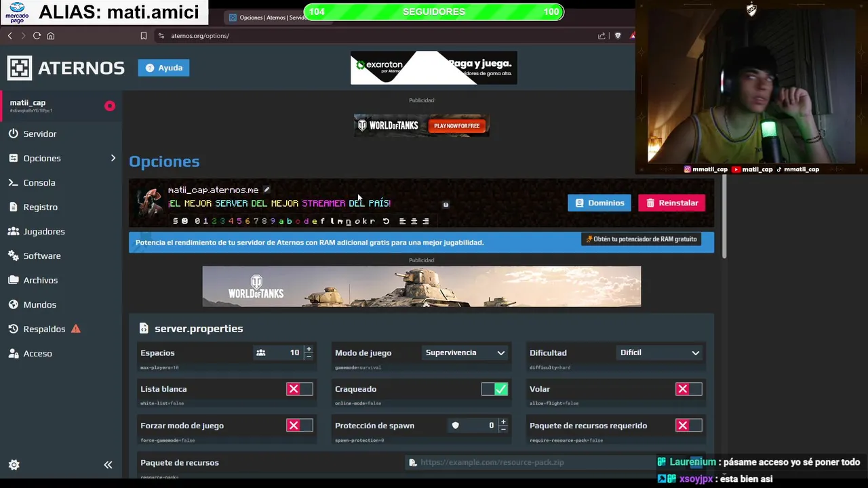Click the browser forward arrow
868x488 pixels.
23,36
